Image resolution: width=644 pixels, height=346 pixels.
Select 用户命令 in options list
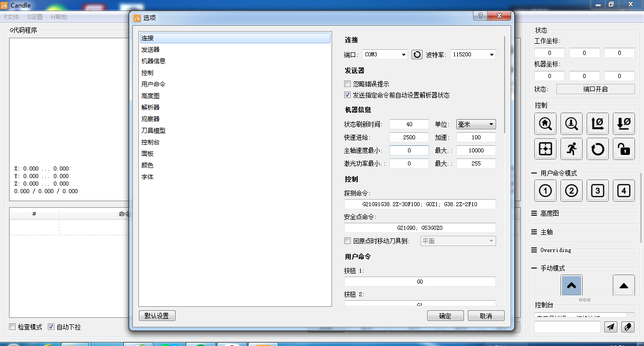[235, 84]
